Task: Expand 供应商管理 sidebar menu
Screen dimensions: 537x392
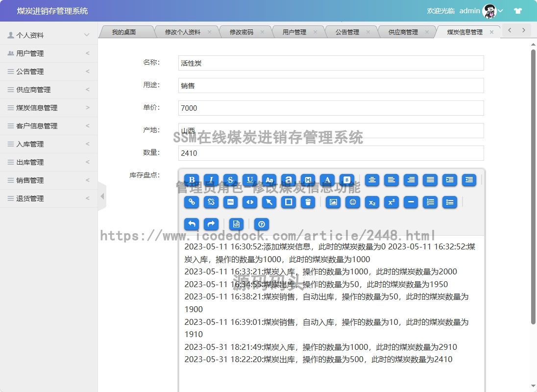Action: click(x=49, y=90)
